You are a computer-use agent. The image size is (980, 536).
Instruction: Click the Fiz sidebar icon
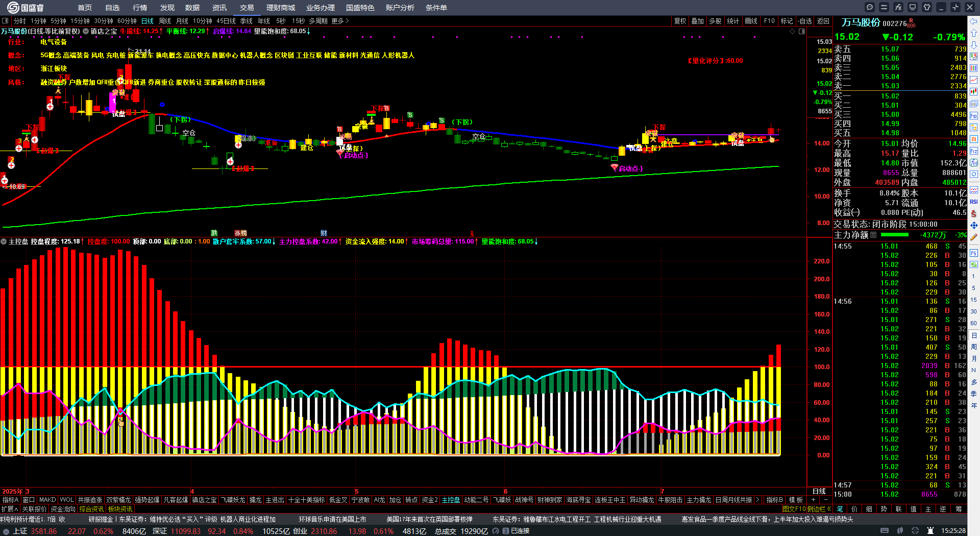[974, 151]
